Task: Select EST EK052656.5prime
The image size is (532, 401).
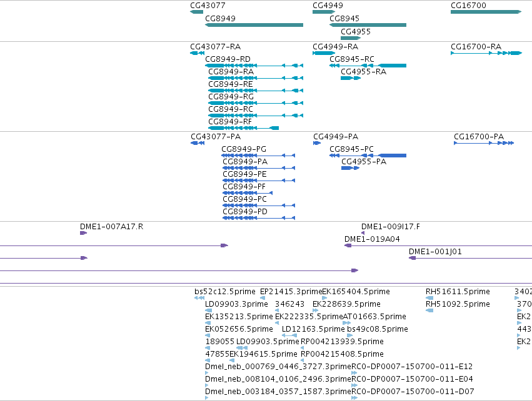Action: tap(239, 329)
